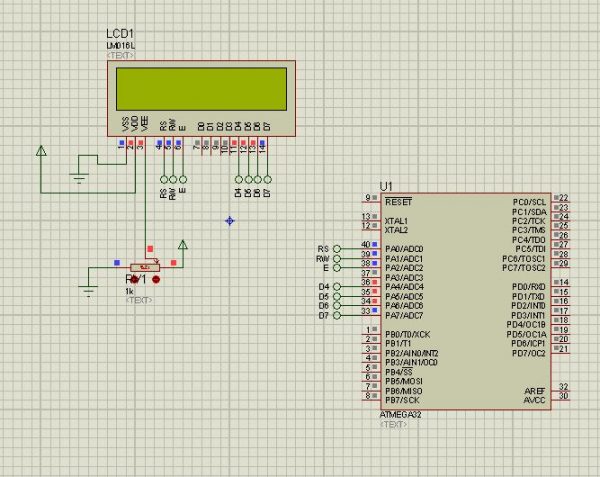Viewport: 600px width, 477px height.
Task: Click the XTAL2 pin label
Action: (396, 230)
